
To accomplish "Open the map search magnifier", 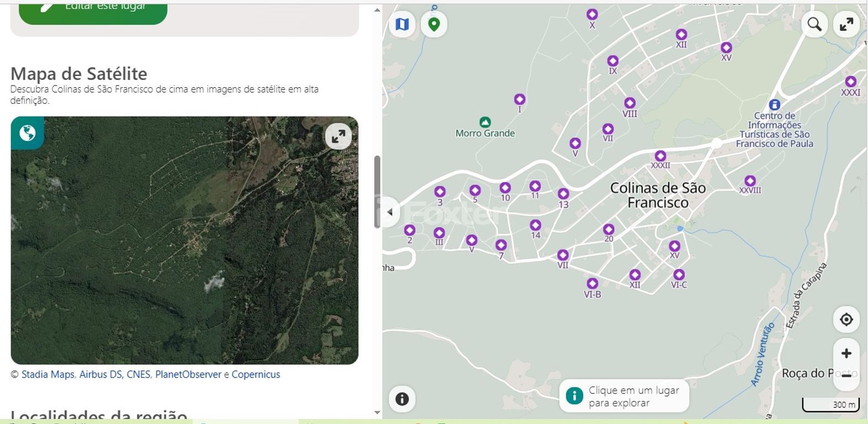I will pos(814,24).
